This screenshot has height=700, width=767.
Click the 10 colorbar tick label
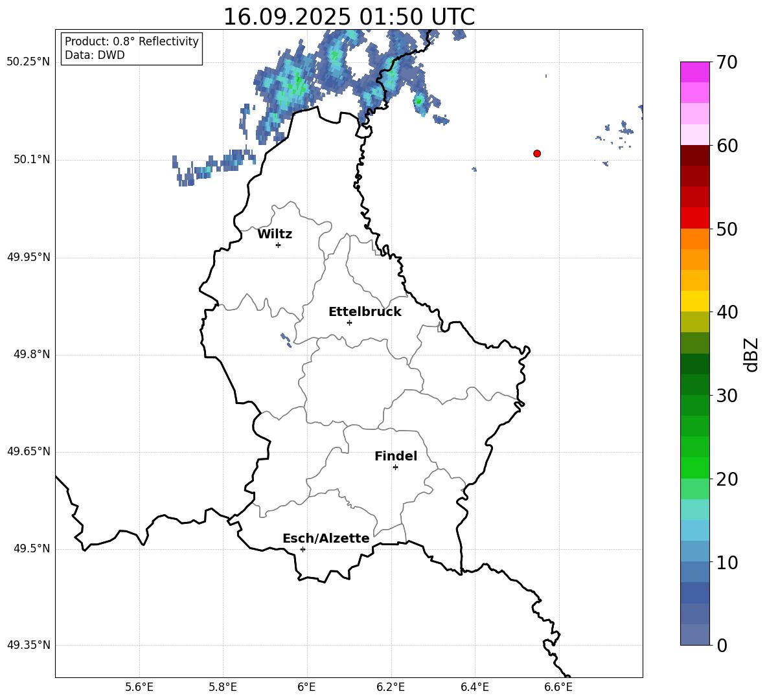727,562
